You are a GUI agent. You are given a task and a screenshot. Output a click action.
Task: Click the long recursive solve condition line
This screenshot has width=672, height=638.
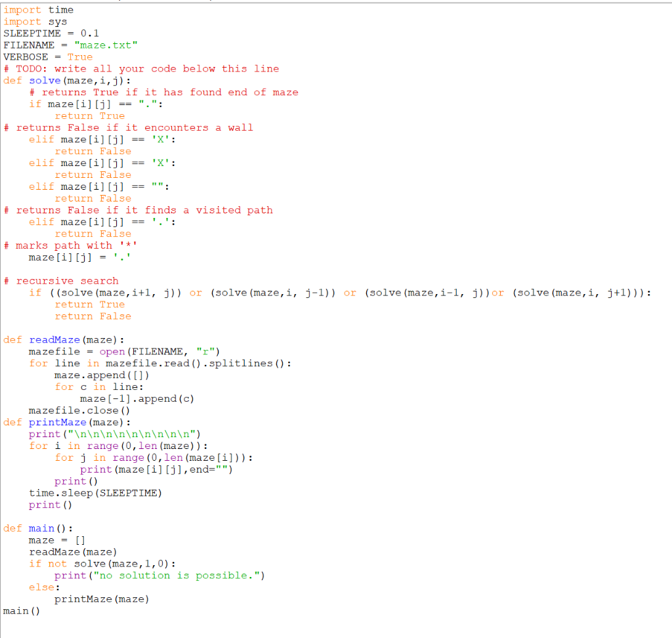click(x=328, y=293)
